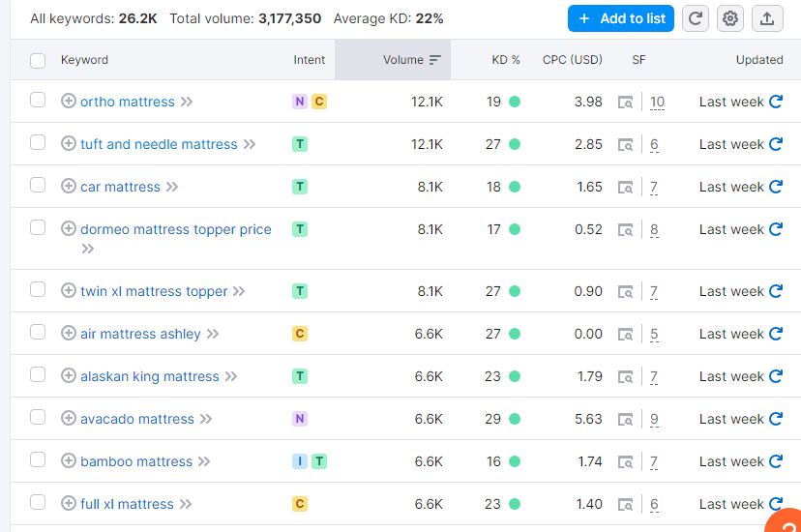Refresh metrics for 'bamboo mattress' row
Image resolution: width=801 pixels, height=532 pixels.
click(x=776, y=461)
